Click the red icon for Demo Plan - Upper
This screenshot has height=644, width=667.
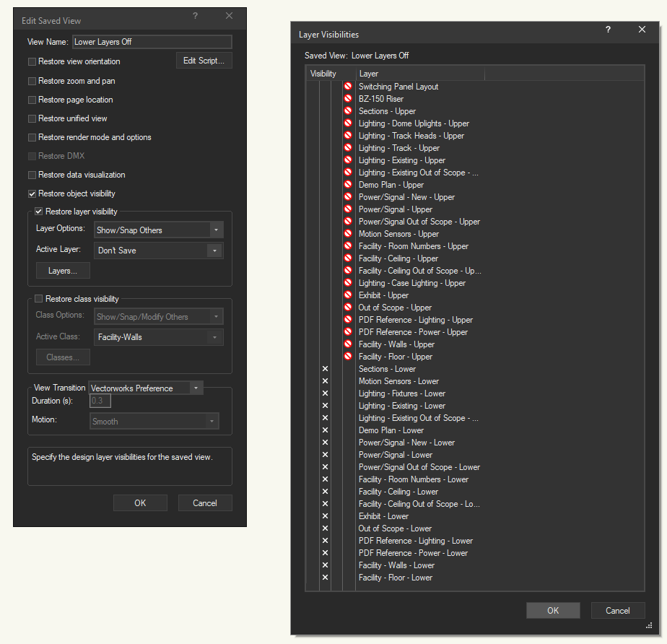coord(348,185)
